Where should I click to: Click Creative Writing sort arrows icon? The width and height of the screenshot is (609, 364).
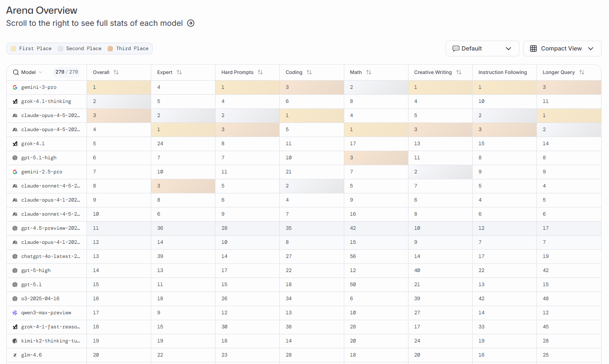[x=459, y=72]
